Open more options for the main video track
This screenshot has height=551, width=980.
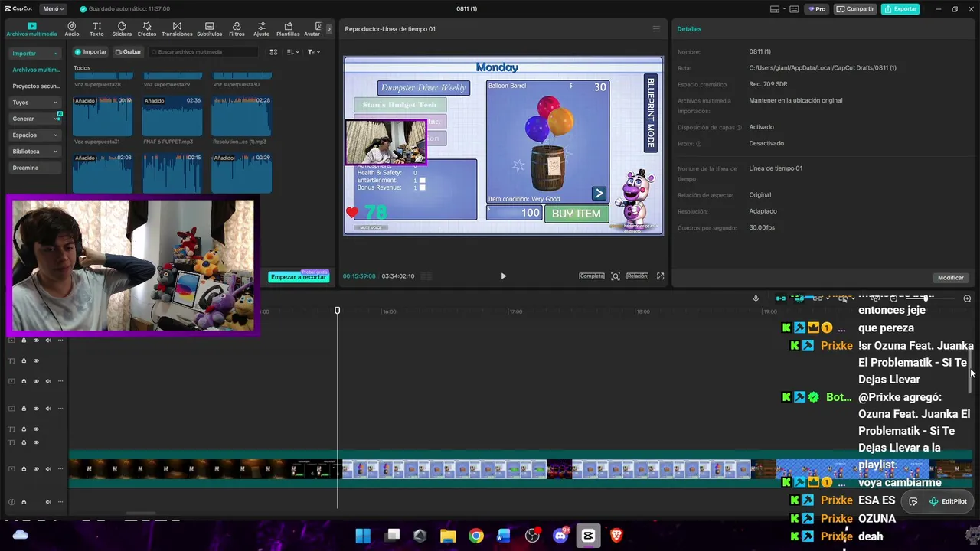point(60,469)
